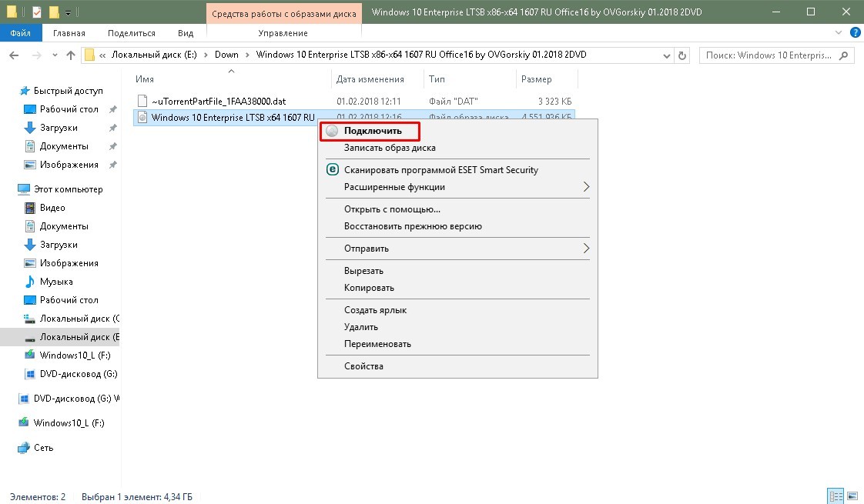This screenshot has width=864, height=504.
Task: Select the ~uTorrentPartFile_1FAA38000.dat file
Action: (219, 102)
